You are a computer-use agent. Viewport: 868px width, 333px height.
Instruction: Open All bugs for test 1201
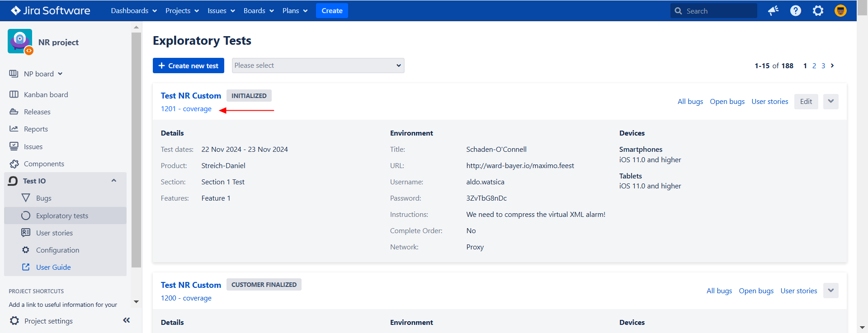click(690, 101)
